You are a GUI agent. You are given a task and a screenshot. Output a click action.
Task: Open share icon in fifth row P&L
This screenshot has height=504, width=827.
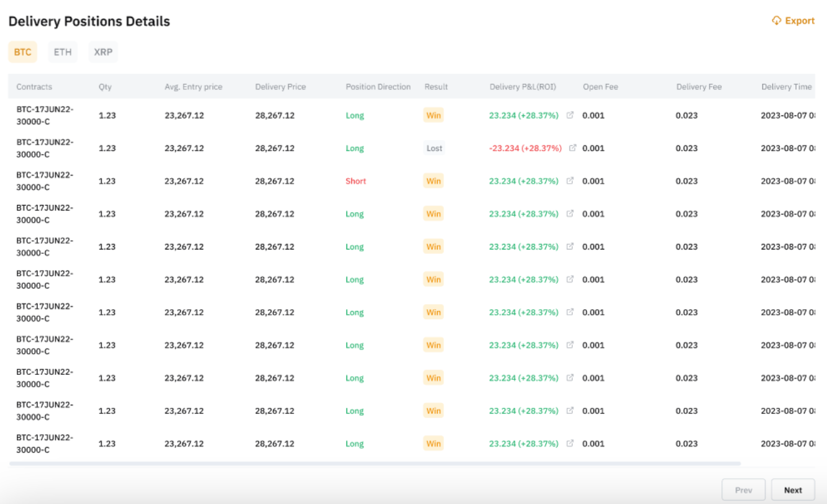click(x=570, y=247)
